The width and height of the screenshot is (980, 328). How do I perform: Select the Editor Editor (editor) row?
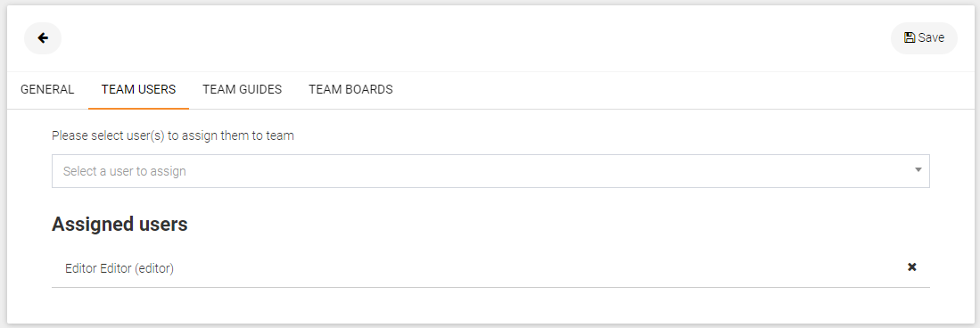(x=490, y=268)
